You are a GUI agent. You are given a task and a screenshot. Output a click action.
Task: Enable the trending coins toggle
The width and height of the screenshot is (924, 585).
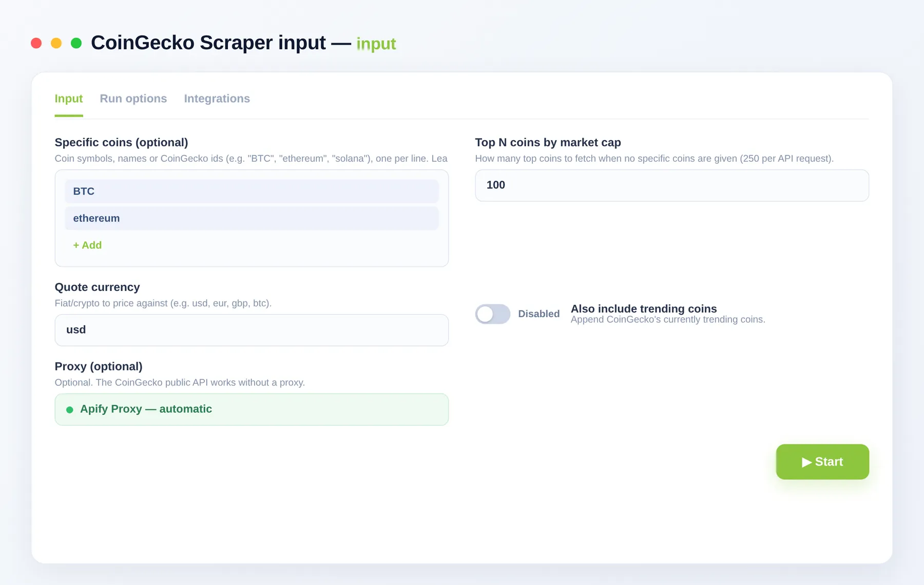click(x=492, y=314)
